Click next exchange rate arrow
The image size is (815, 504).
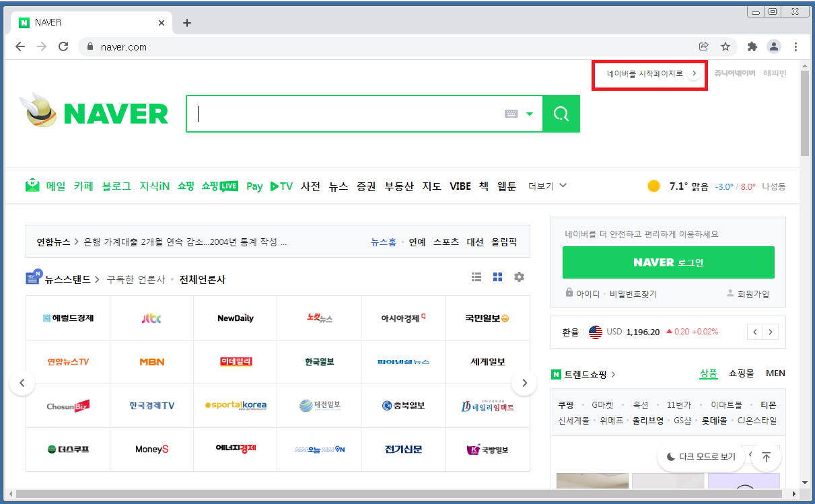(771, 332)
